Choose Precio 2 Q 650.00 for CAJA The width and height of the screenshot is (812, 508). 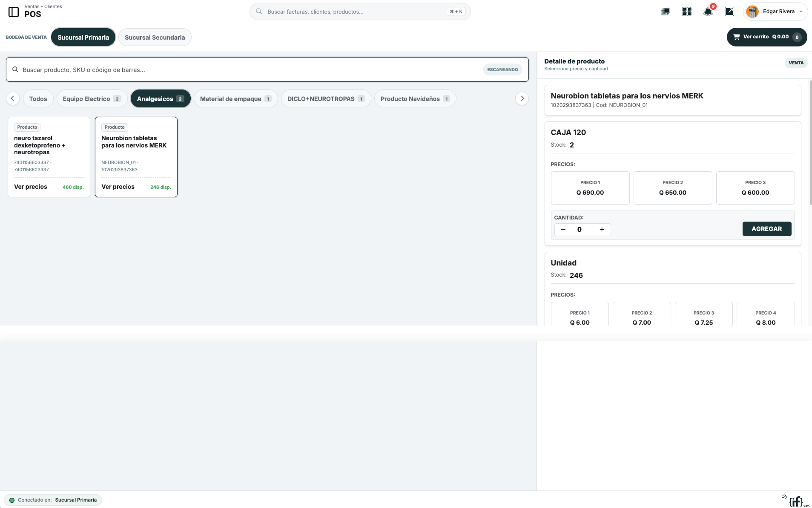point(673,188)
